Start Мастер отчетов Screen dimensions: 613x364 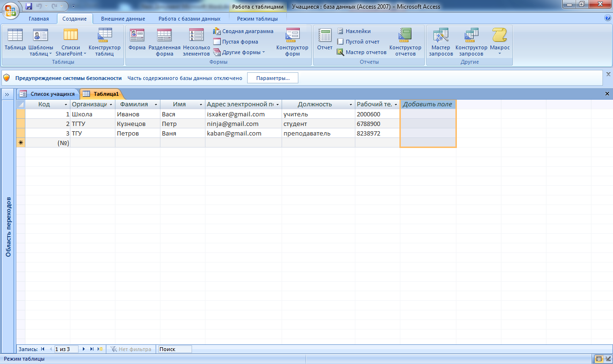(362, 52)
